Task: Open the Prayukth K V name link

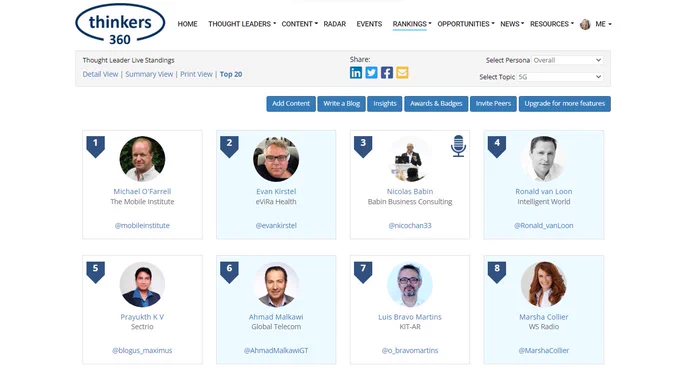Action: pyautogui.click(x=142, y=317)
